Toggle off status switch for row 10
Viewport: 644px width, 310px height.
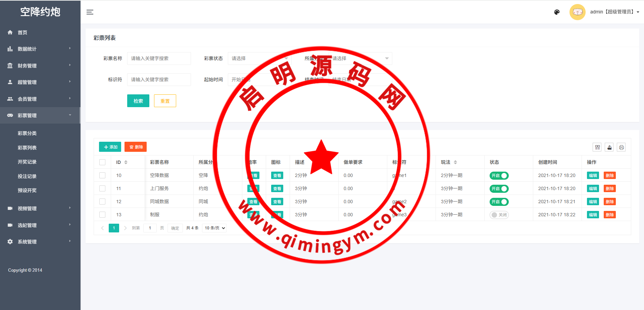[499, 176]
